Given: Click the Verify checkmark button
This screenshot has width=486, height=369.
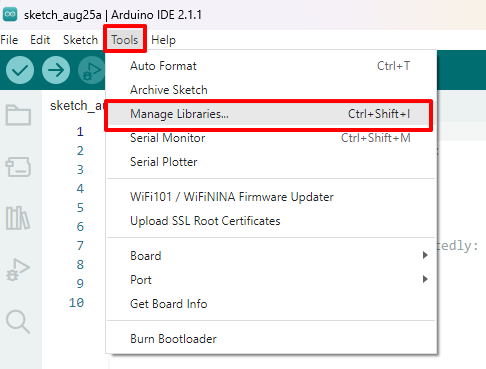Looking at the screenshot, I should 20,70.
